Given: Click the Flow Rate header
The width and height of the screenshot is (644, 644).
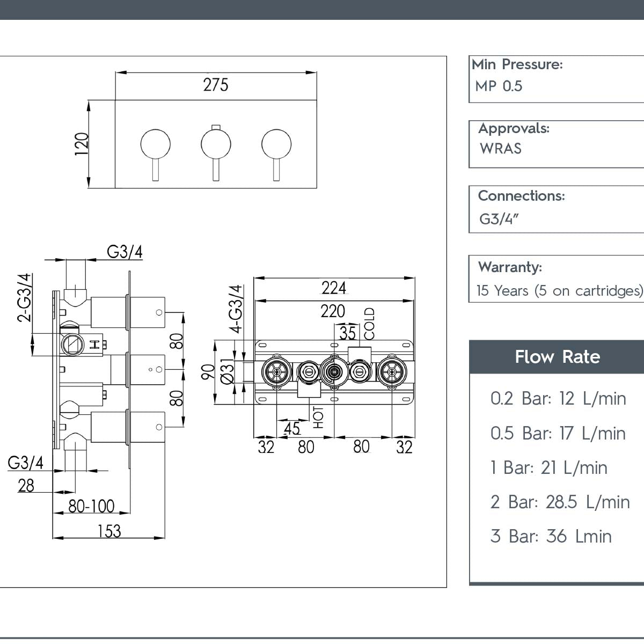Looking at the screenshot, I should pyautogui.click(x=557, y=357).
